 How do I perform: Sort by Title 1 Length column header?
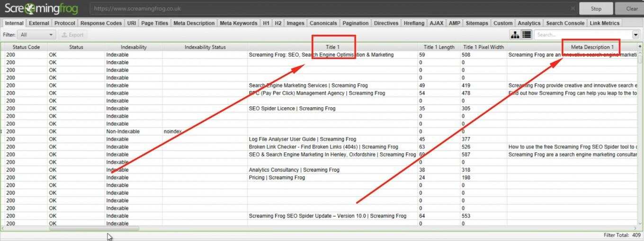pyautogui.click(x=439, y=47)
